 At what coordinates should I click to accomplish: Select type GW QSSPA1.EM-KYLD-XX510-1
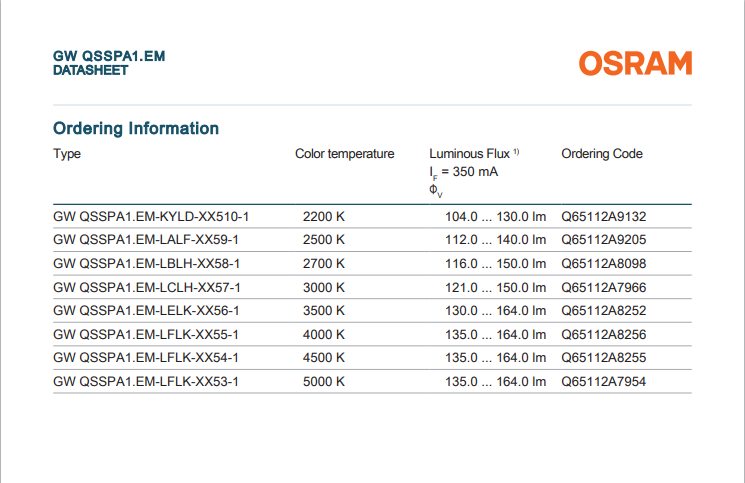tap(151, 217)
